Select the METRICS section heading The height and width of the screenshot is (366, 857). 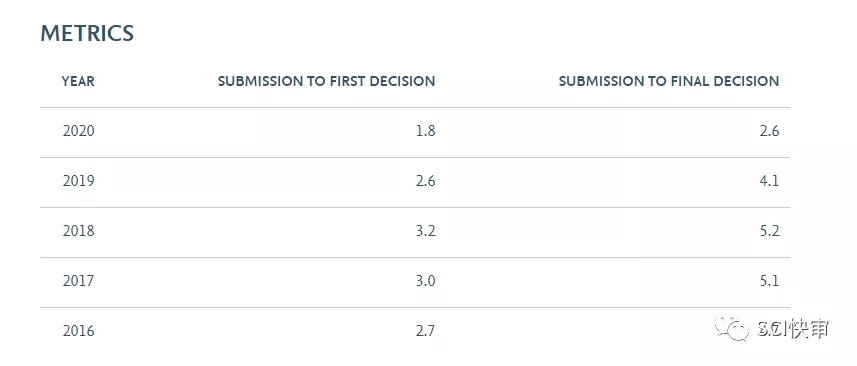(87, 34)
